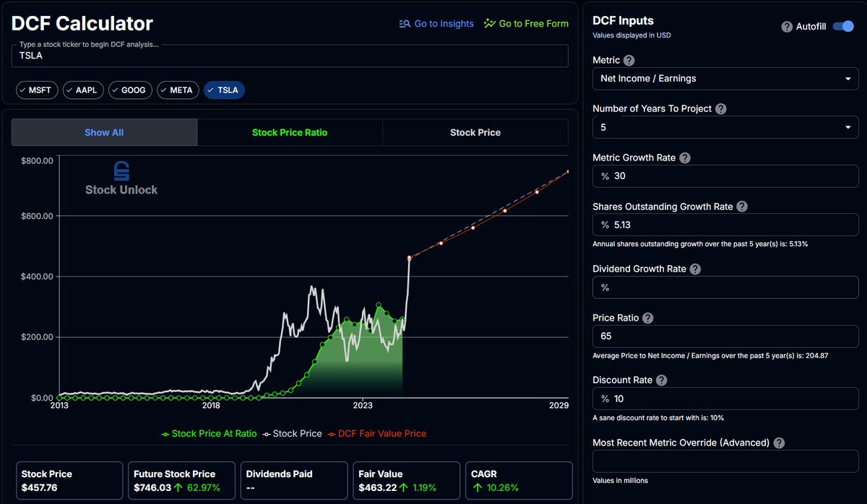Open the Go to Free Form link
867x504 pixels.
(526, 24)
